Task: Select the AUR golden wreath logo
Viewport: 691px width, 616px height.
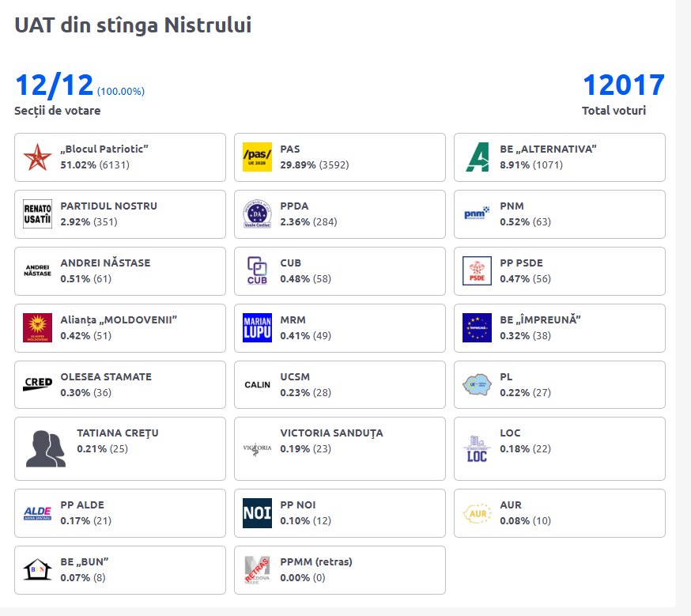Action: (x=477, y=513)
